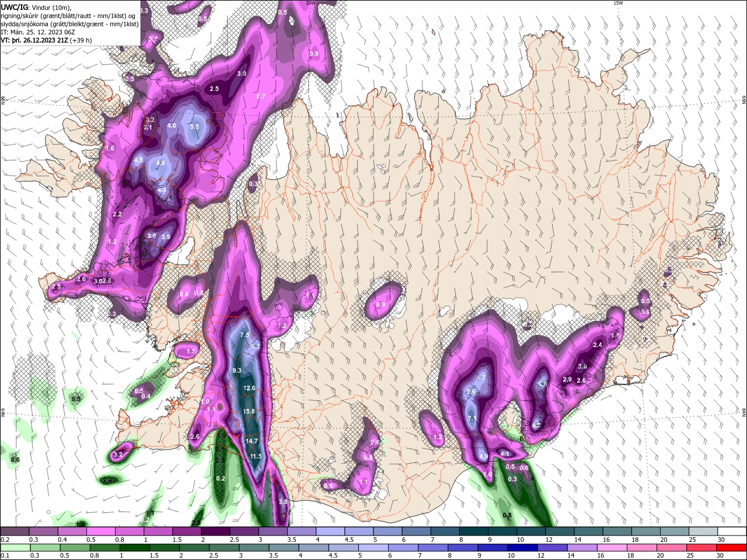
Task: Click the 11.5 precipitation value on the map
Action: 256,456
